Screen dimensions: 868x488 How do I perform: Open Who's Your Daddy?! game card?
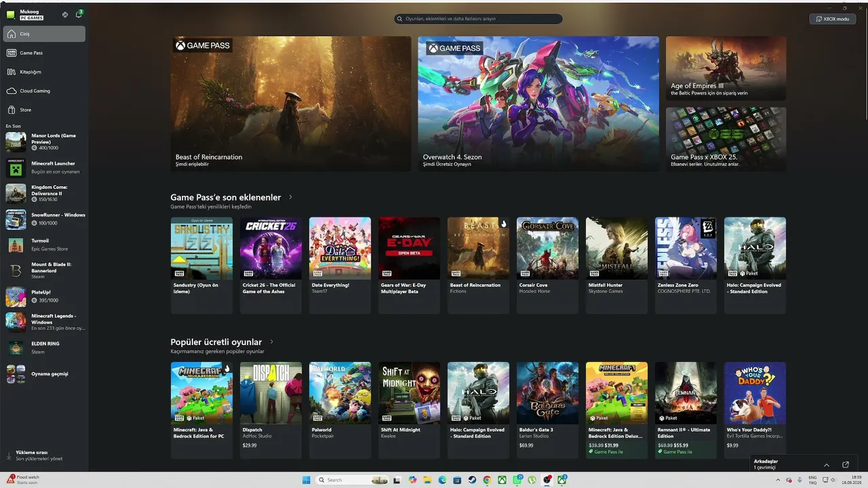(x=755, y=410)
